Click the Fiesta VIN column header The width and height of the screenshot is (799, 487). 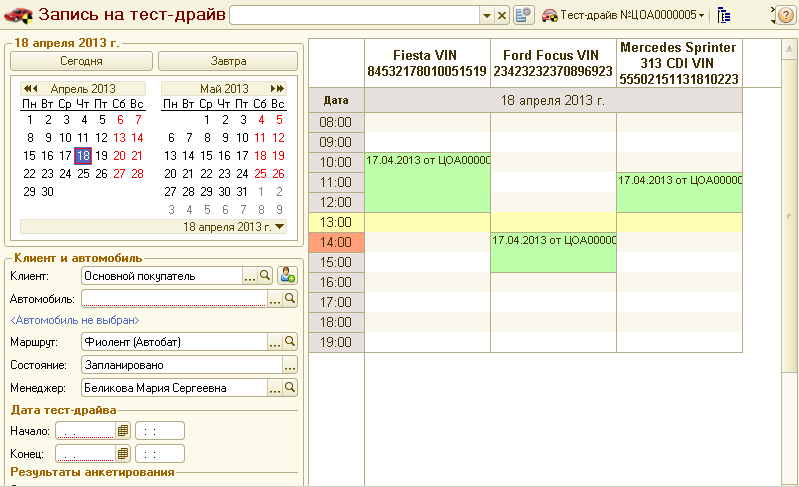(427, 63)
